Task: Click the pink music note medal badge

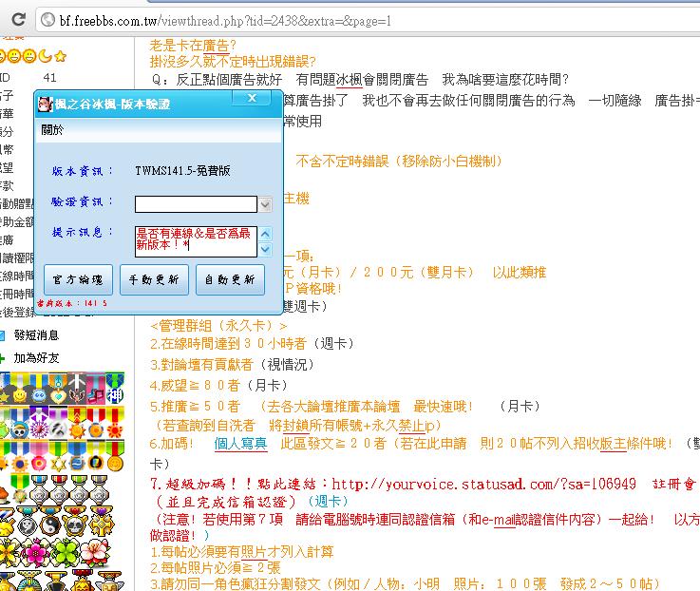Action: point(95,390)
